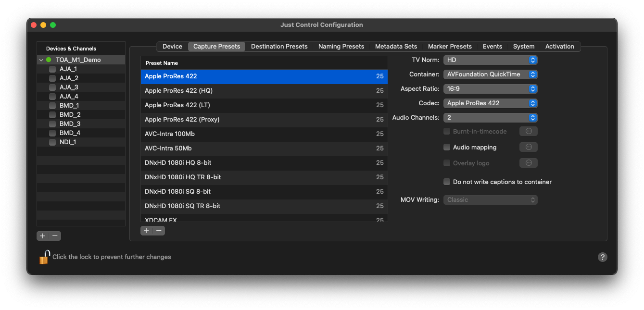Screen dimensions: 644x310
Task: Select the AVC-Intra 100Mb preset
Action: (264, 134)
